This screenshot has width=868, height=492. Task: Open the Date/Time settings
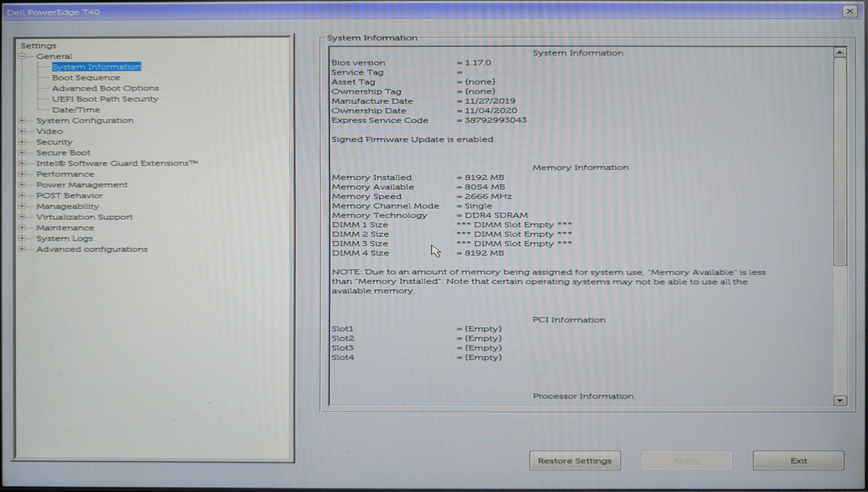coord(76,110)
